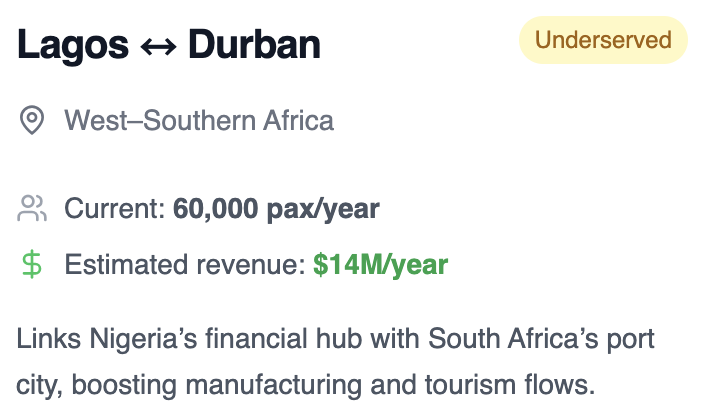Click the word flows ending the description
The height and width of the screenshot is (412, 708).
click(559, 384)
